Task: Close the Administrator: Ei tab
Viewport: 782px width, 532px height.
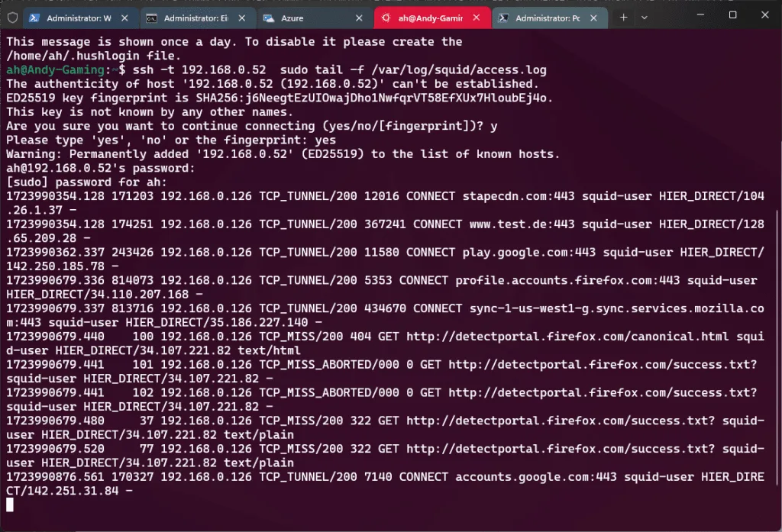Action: click(242, 18)
